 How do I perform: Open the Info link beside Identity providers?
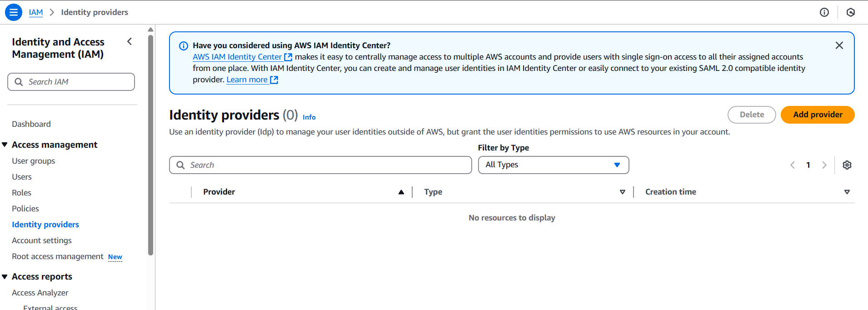309,117
